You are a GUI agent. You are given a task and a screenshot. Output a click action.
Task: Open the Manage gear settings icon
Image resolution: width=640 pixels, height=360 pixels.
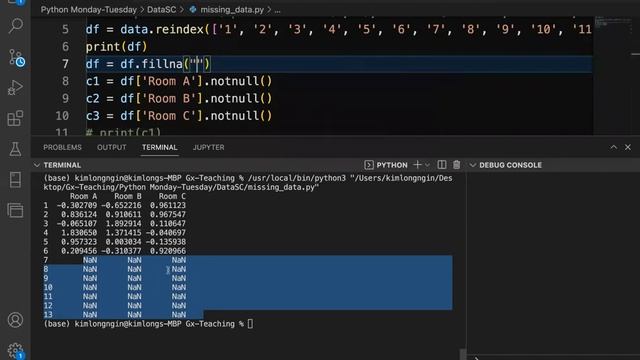point(16,350)
